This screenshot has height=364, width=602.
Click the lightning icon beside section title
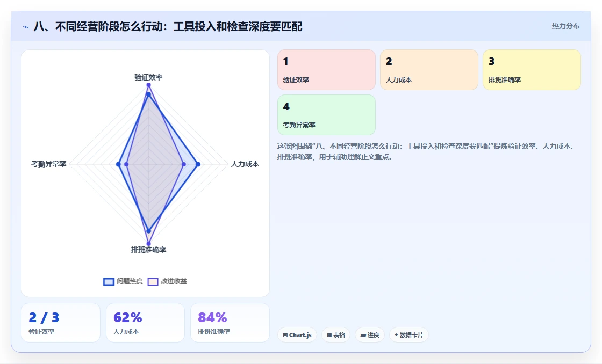(x=26, y=27)
